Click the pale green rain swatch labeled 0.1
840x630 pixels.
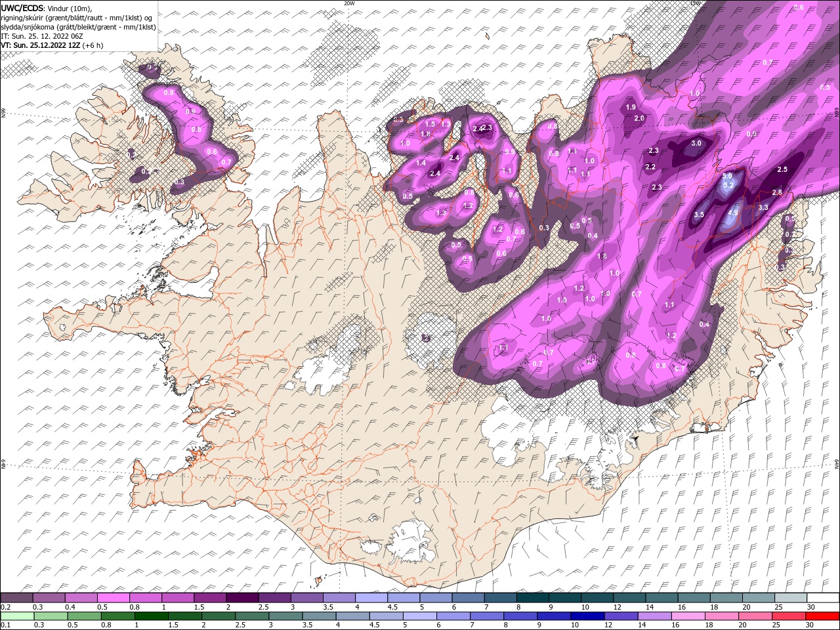point(16,616)
